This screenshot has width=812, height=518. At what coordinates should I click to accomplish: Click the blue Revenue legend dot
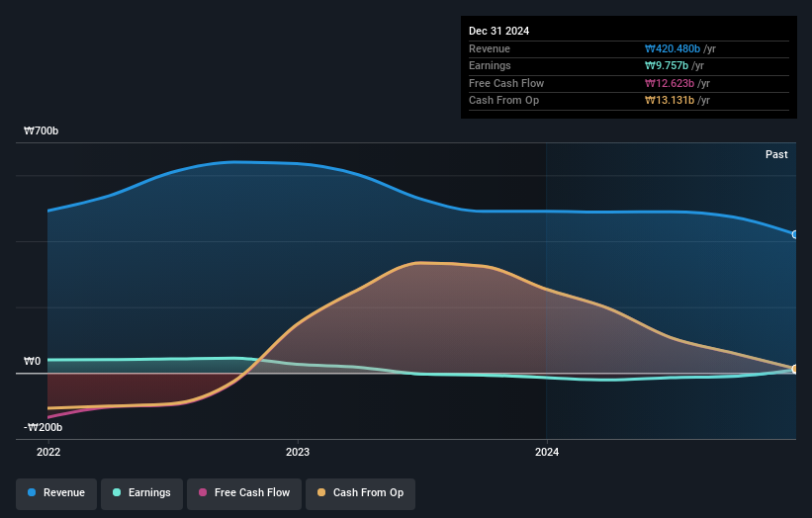point(32,492)
